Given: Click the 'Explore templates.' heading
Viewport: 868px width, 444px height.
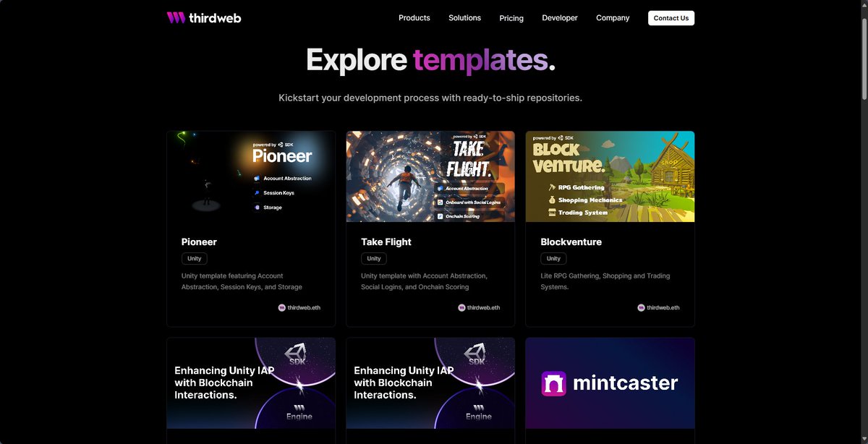Looking at the screenshot, I should coord(430,59).
